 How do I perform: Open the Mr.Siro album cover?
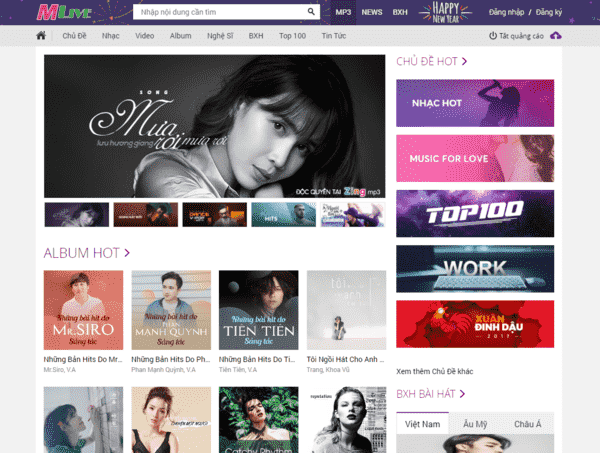tap(83, 309)
